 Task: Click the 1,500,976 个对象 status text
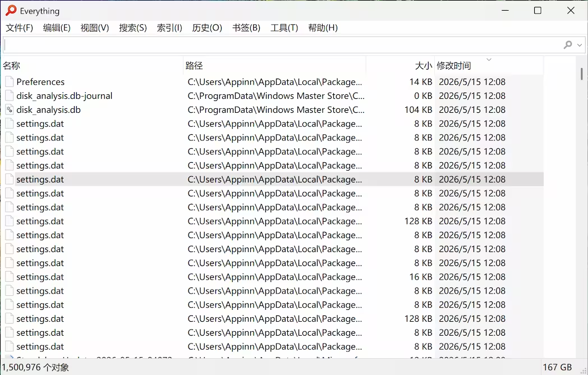(35, 367)
